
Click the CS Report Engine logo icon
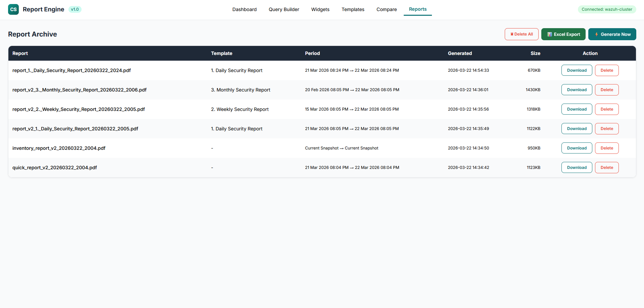tap(13, 9)
